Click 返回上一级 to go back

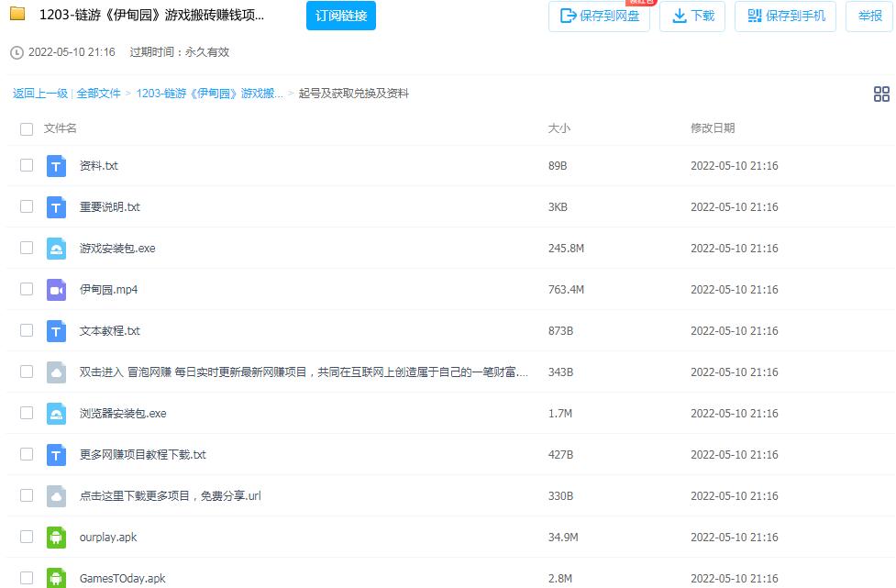pyautogui.click(x=40, y=94)
